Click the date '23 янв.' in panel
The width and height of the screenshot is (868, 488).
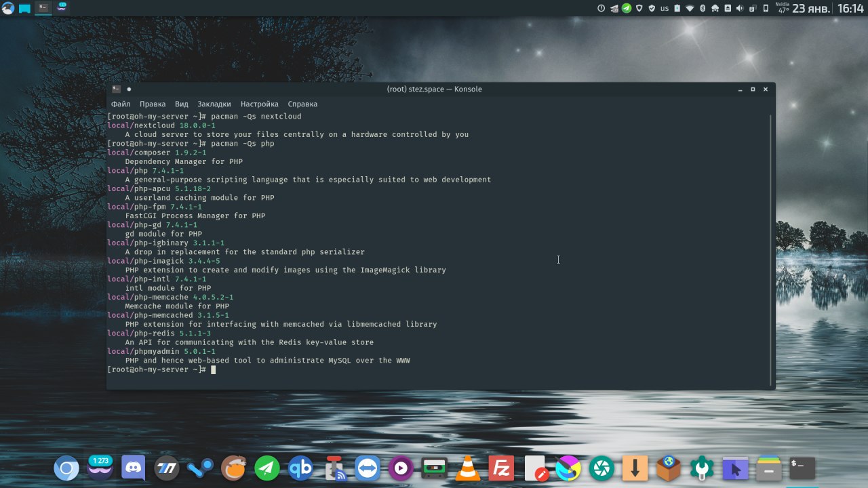pyautogui.click(x=810, y=8)
